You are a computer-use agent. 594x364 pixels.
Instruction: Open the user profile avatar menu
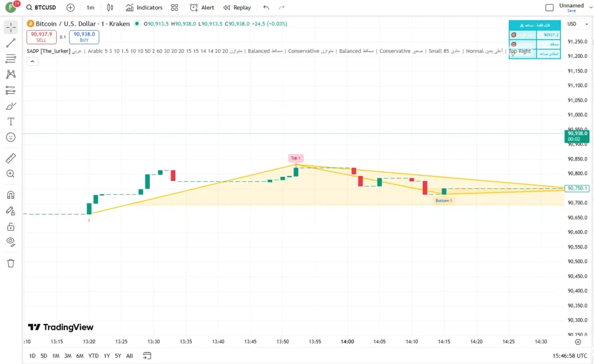point(10,7)
